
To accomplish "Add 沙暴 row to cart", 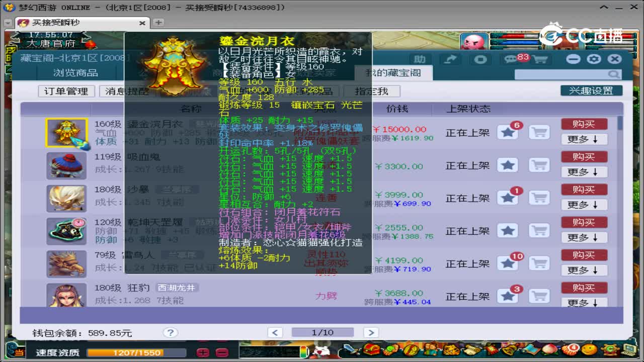I will (x=539, y=198).
